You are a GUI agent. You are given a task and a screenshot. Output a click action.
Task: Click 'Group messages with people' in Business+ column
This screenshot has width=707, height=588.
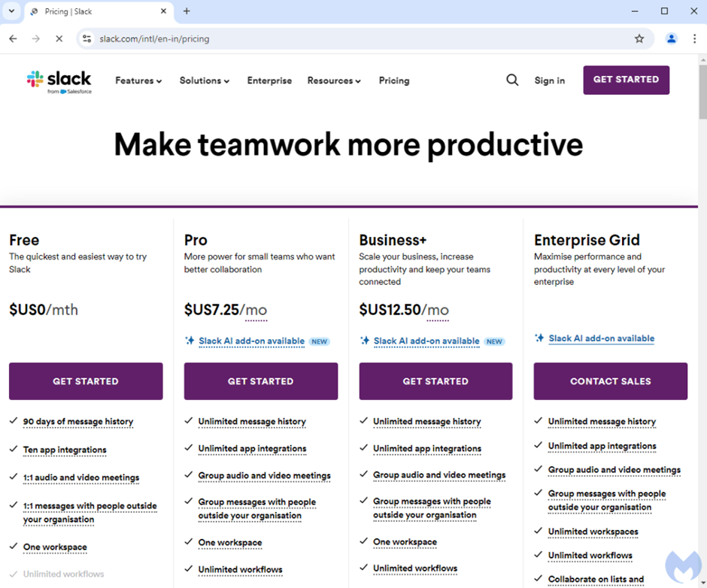click(x=432, y=502)
